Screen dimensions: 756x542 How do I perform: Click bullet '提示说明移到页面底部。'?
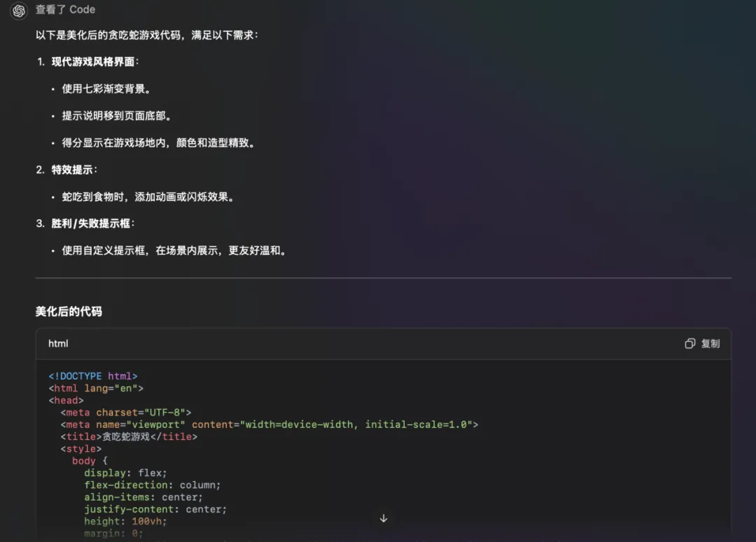pyautogui.click(x=118, y=116)
